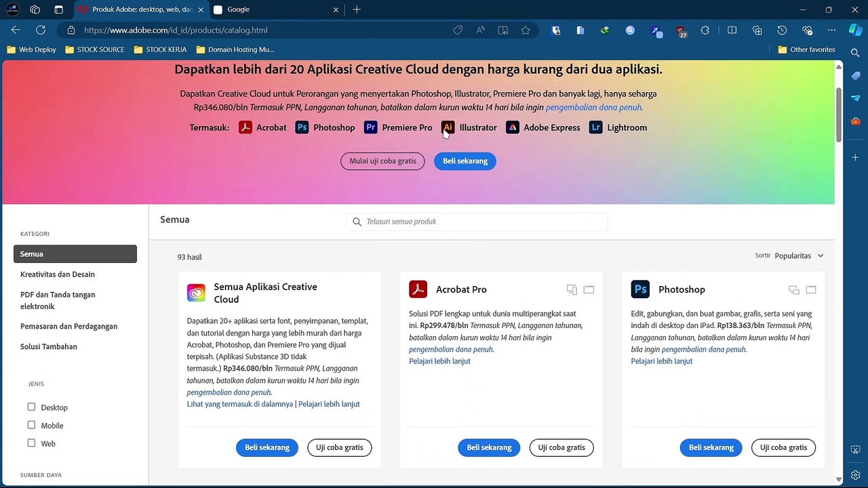868x488 pixels.
Task: Open a new tab with the plus button
Action: tap(357, 9)
